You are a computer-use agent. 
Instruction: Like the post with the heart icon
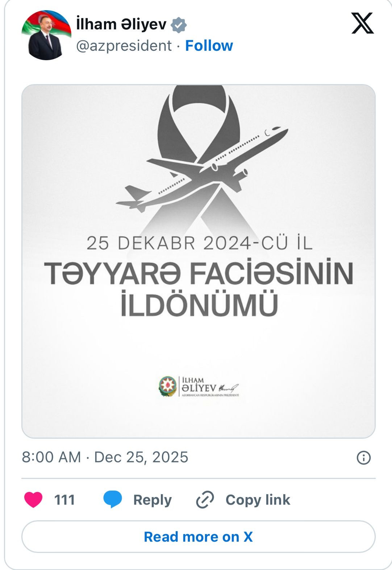pos(33,500)
